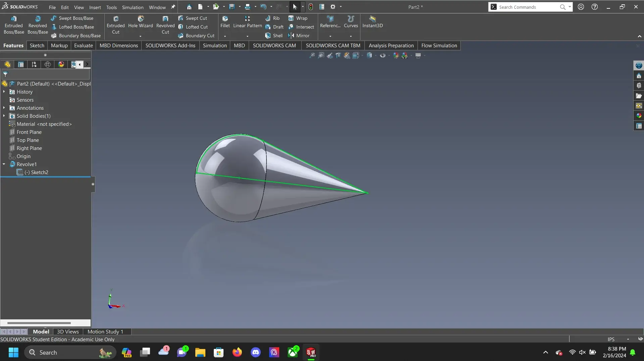This screenshot has width=644, height=361.
Task: Click the Zoom to Fit icon
Action: coord(312,55)
